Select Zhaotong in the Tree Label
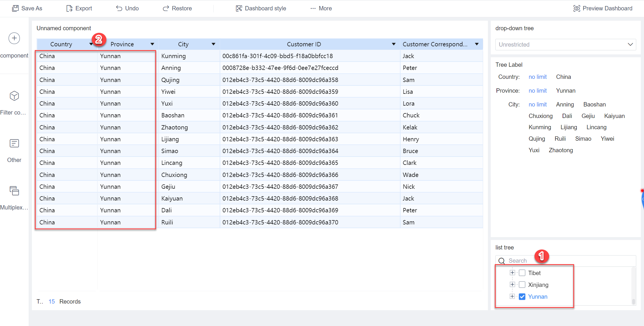Screen dimensions: 644x326 [x=561, y=150]
